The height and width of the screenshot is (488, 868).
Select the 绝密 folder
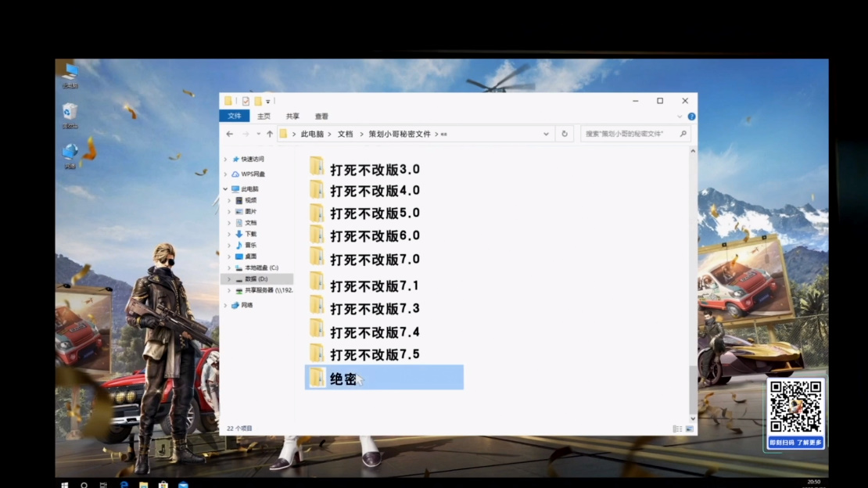click(384, 377)
